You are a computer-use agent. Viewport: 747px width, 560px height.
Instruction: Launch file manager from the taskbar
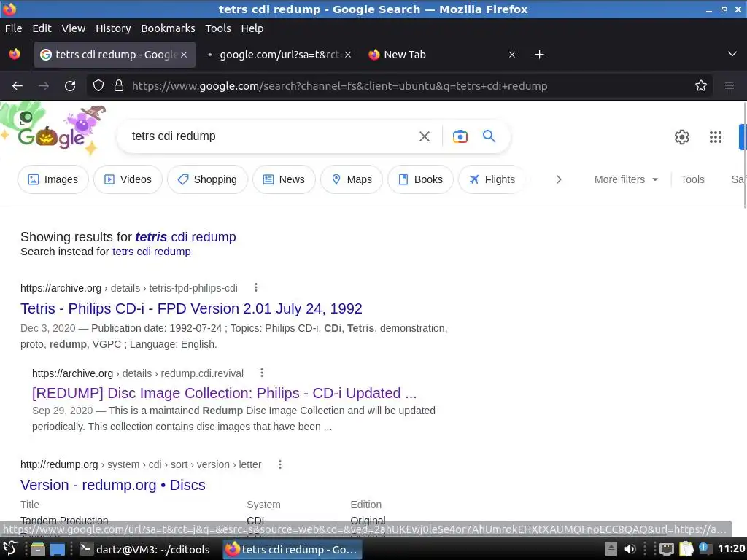38,549
